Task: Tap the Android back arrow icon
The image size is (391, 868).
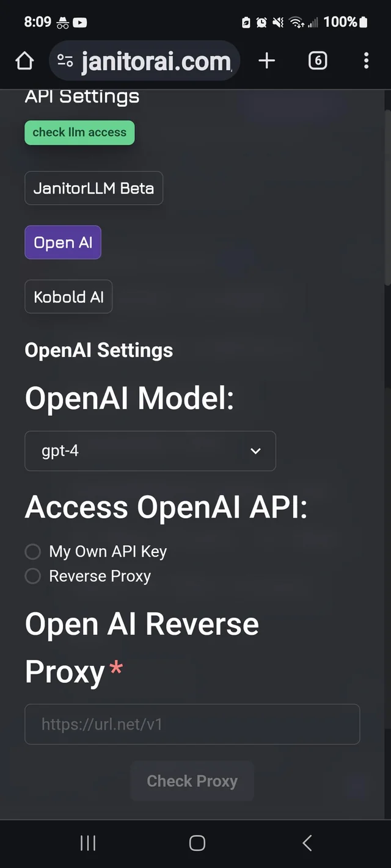Action: (307, 843)
